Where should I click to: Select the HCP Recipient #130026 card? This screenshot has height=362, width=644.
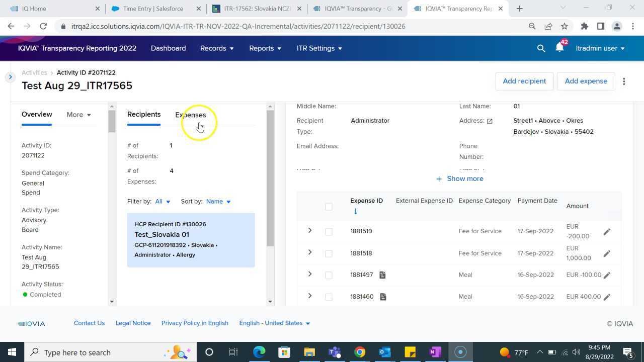click(191, 240)
